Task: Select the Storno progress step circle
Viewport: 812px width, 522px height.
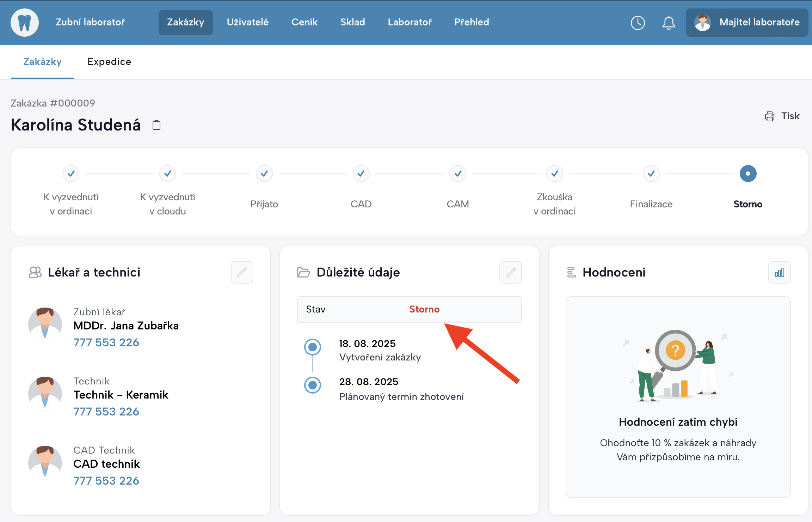Action: (x=748, y=174)
